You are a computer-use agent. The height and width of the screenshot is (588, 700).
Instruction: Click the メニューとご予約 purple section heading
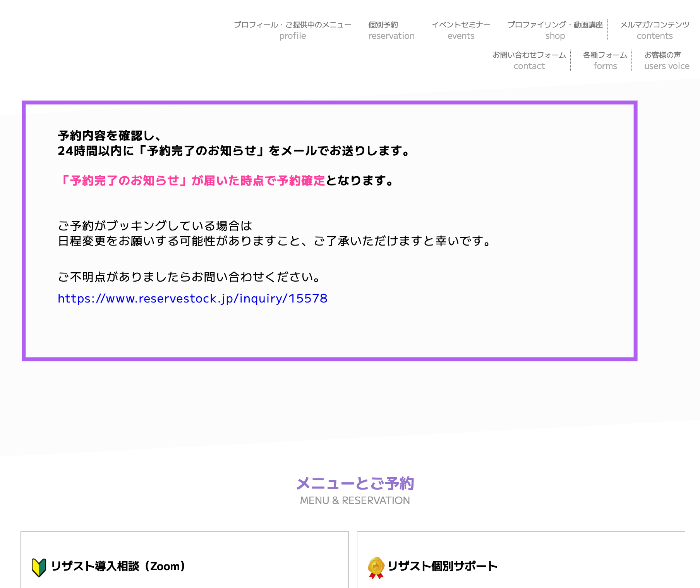[355, 483]
